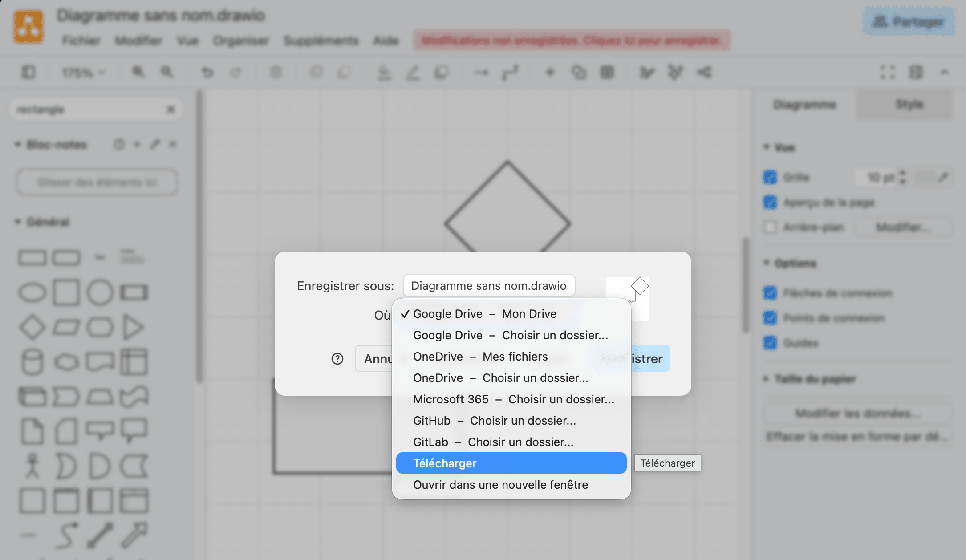Viewport: 966px width, 560px height.
Task: Click unsaved changes red notification
Action: [x=572, y=40]
